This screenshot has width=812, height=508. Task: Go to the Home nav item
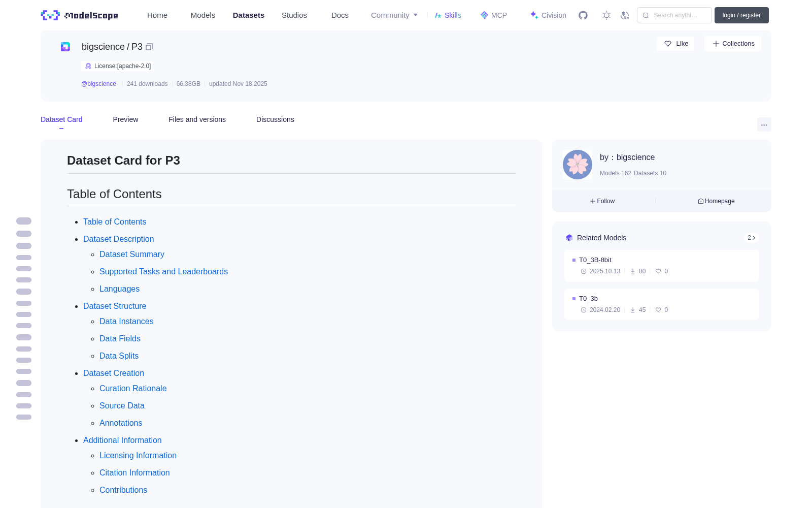[157, 15]
